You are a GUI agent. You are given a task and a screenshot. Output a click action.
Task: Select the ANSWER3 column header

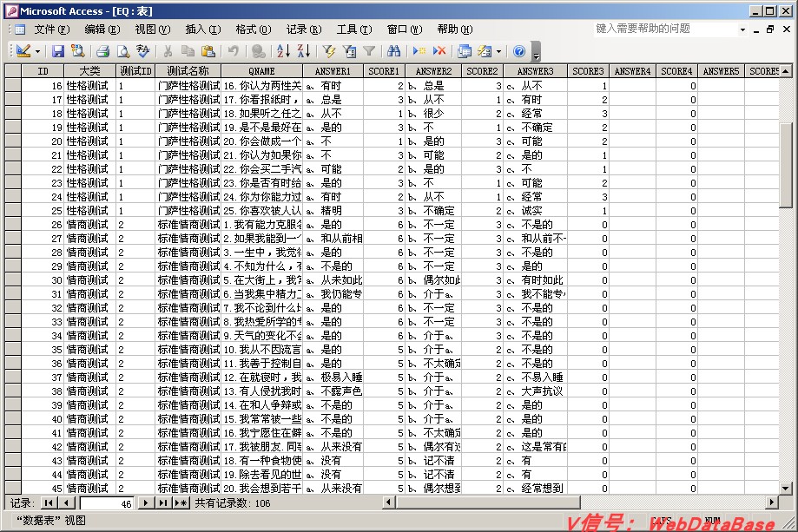point(535,71)
